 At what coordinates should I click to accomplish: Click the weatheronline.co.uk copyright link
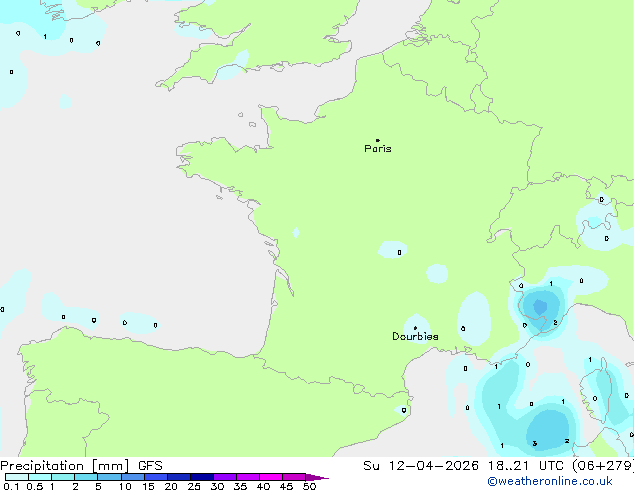click(x=550, y=481)
